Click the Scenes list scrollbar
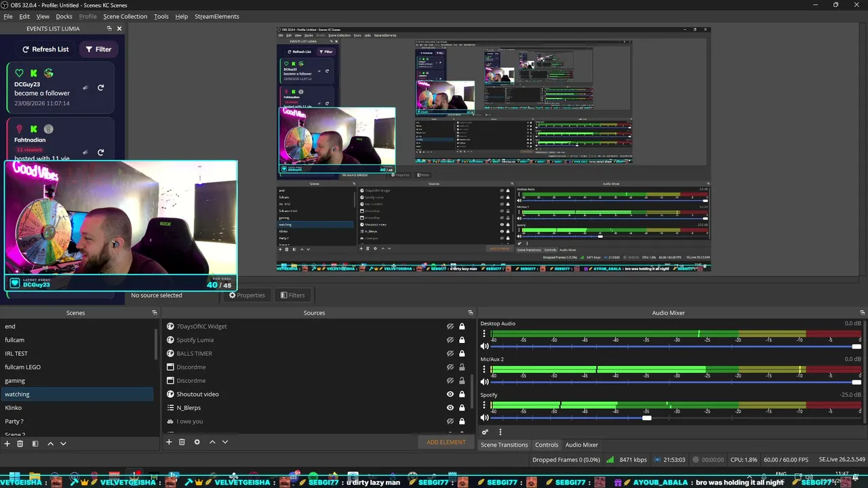Viewport: 868px width, 488px height. click(x=157, y=346)
